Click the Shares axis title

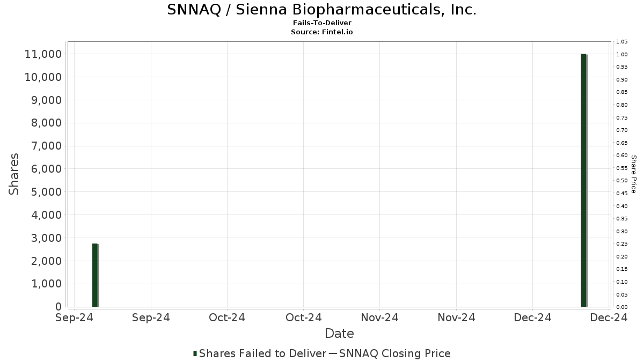tap(14, 174)
